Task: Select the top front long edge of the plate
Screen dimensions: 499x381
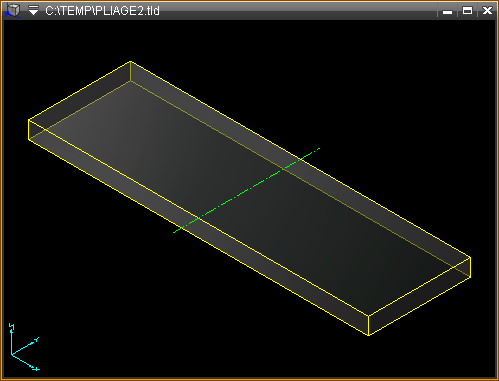Action: tap(198, 217)
